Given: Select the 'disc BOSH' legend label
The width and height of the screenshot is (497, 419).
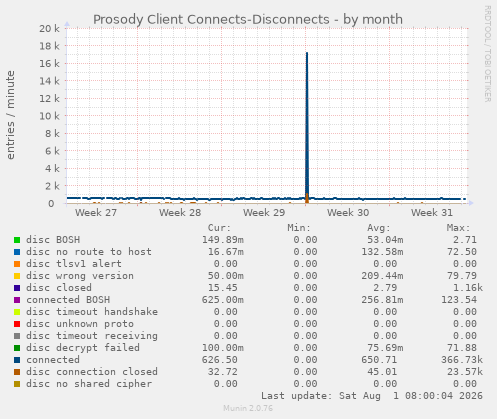Looking at the screenshot, I should click(x=53, y=240).
